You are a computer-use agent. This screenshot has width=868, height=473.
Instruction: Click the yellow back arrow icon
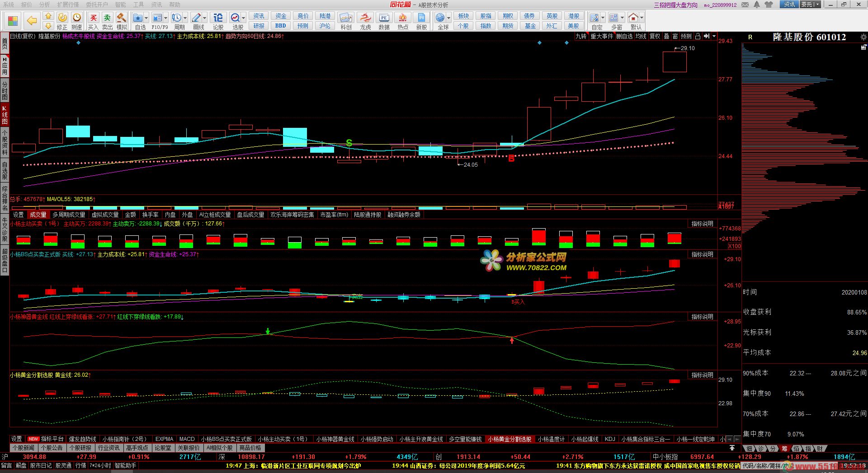[32, 21]
